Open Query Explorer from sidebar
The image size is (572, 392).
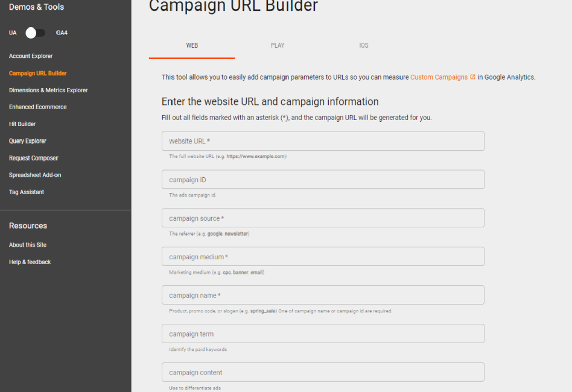pos(27,141)
